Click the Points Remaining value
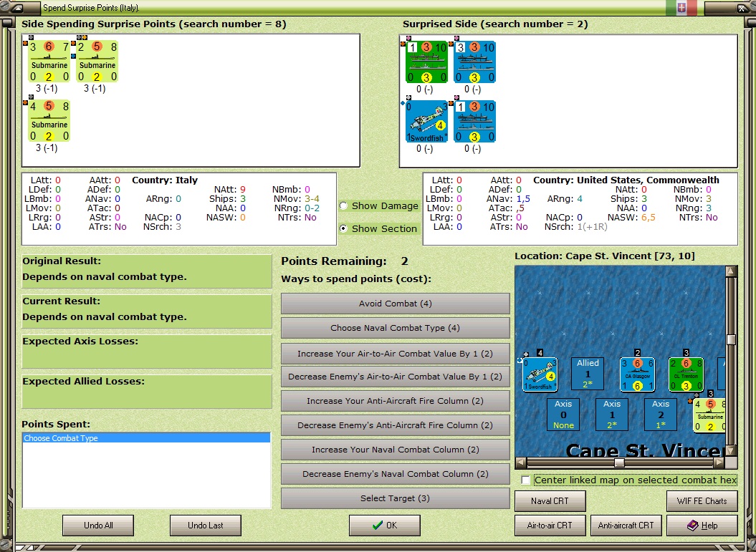Image resolution: width=756 pixels, height=552 pixels. click(x=405, y=261)
